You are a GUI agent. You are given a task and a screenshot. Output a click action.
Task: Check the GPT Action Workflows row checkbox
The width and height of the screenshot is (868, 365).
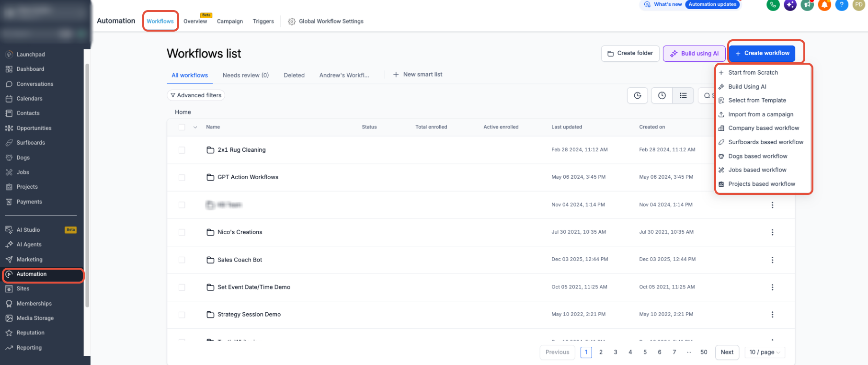coord(182,177)
